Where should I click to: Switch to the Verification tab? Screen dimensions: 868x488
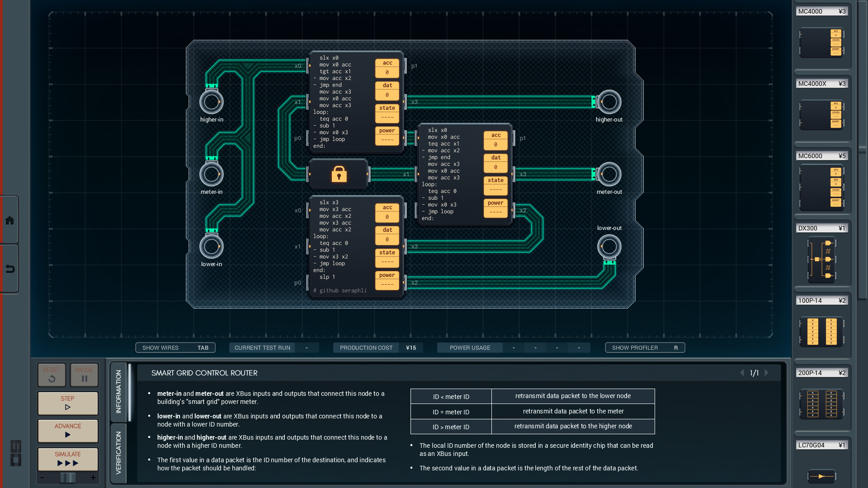click(118, 453)
